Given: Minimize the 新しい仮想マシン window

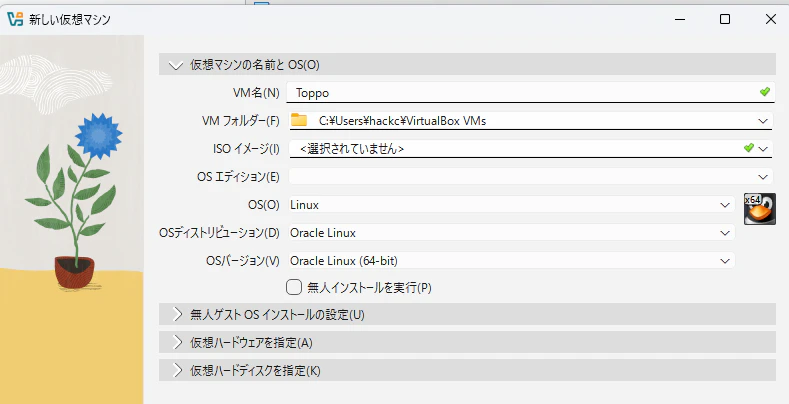Looking at the screenshot, I should tap(680, 19).
